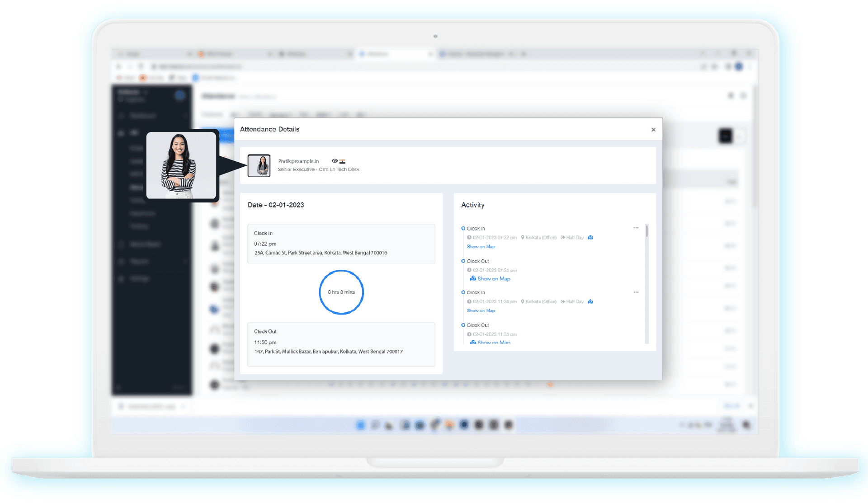Screen dimensions: 868x503
Task: Click the email Pratik@example.in
Action: 298,161
